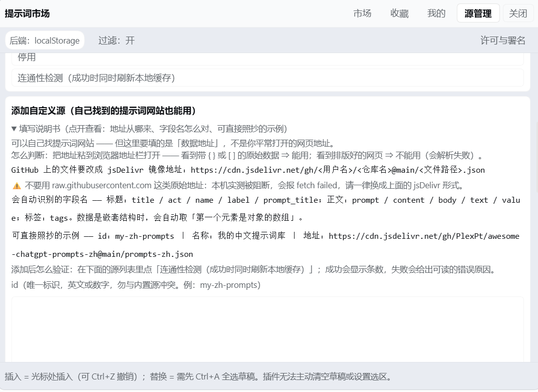This screenshot has height=392, width=538.
Task: Click the 停用 button
Action: (267, 58)
